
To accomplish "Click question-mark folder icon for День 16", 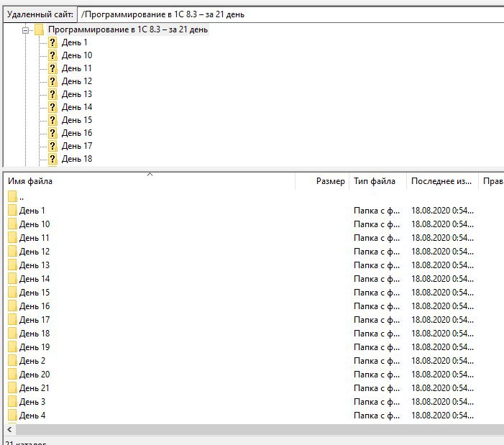I will 52,133.
